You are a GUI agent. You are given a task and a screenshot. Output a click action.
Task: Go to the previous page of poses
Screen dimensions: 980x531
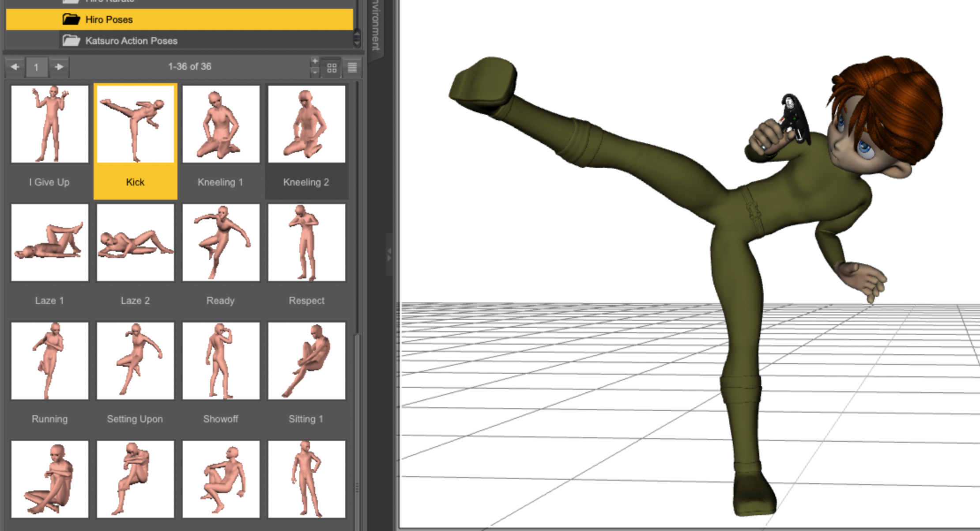[15, 67]
